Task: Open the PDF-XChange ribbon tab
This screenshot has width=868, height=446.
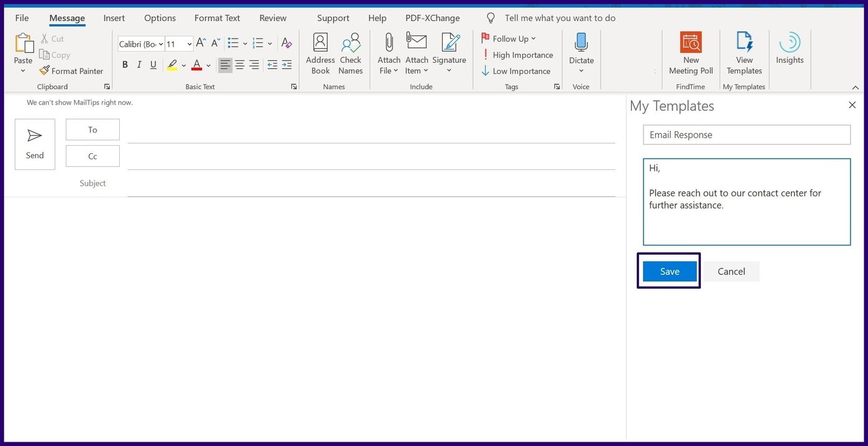Action: pyautogui.click(x=432, y=18)
